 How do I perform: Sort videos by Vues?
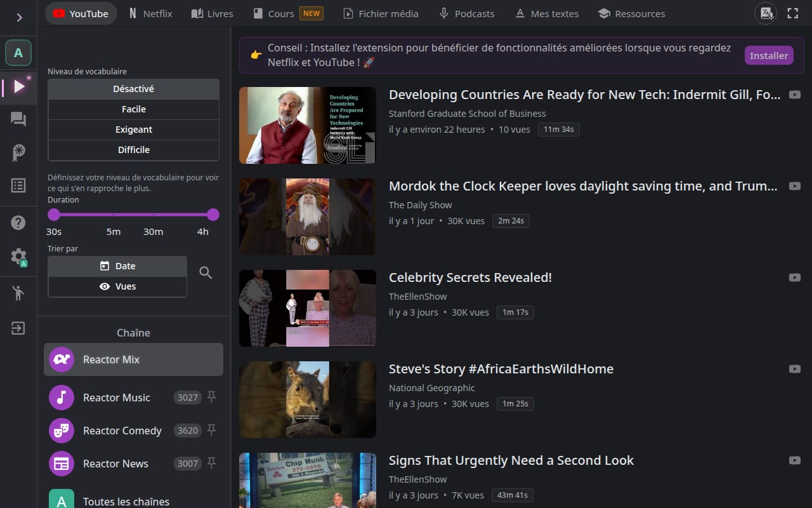point(117,286)
